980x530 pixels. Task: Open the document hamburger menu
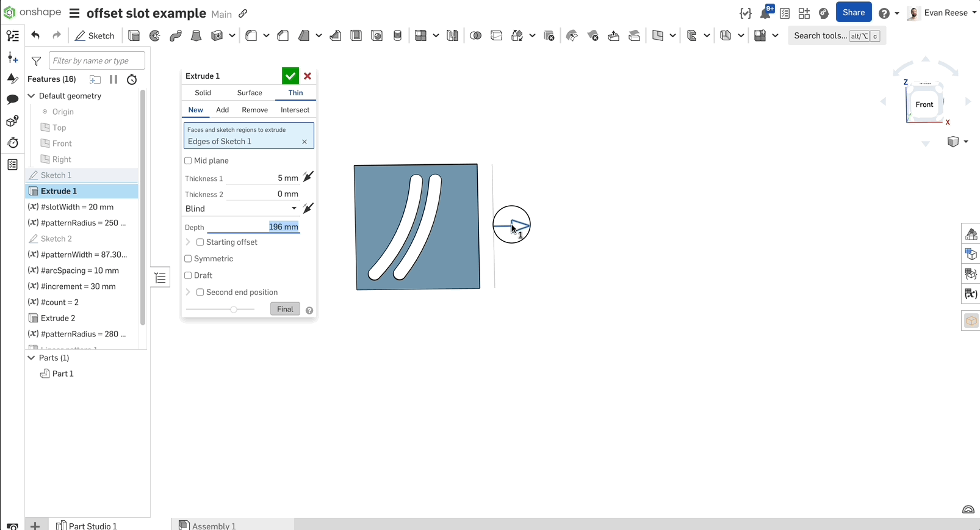(x=74, y=13)
